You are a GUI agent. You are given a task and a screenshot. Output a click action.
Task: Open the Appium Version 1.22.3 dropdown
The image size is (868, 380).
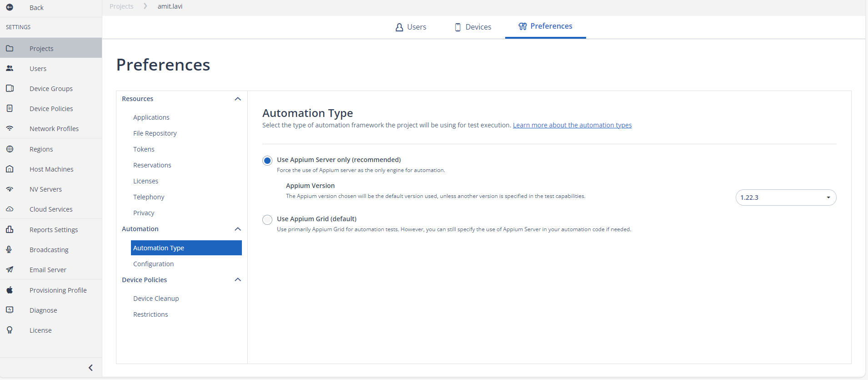tap(786, 198)
